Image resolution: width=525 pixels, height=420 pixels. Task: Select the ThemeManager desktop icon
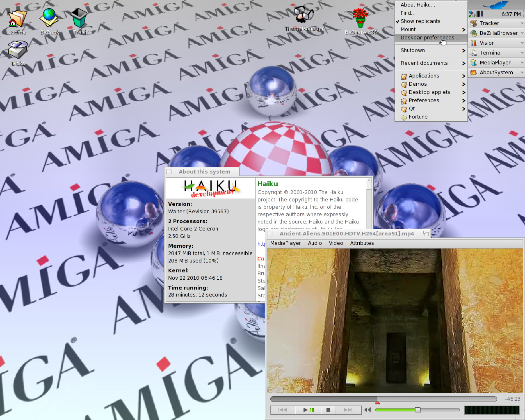coord(304,15)
